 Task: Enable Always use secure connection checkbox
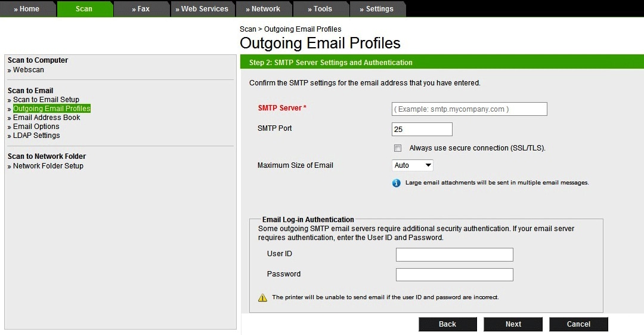[x=398, y=148]
